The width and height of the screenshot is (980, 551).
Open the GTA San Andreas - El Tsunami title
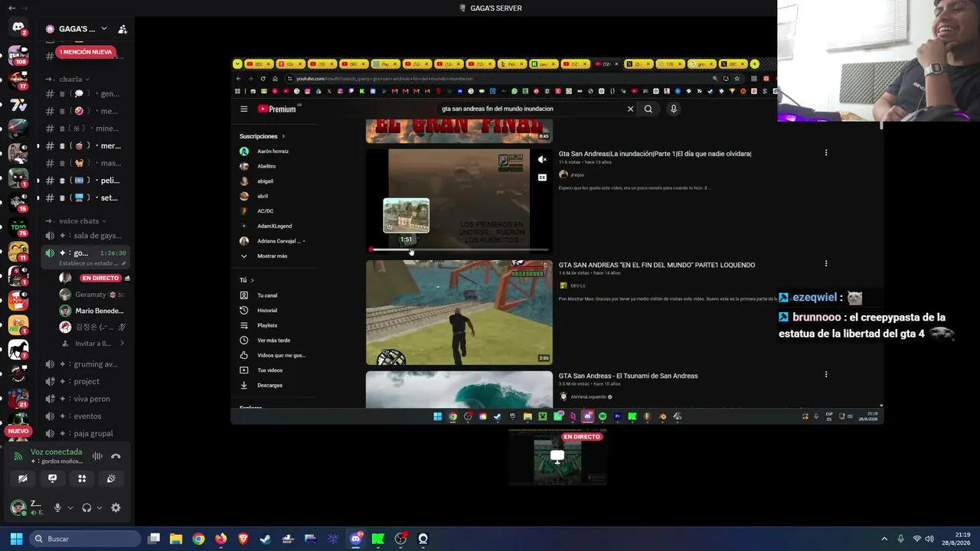click(628, 376)
